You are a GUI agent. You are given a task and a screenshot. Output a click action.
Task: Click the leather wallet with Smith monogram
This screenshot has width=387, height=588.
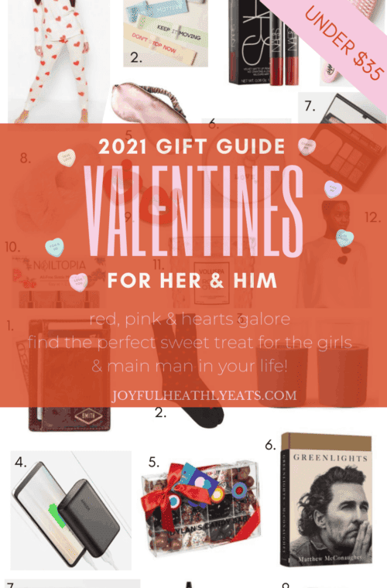point(70,375)
